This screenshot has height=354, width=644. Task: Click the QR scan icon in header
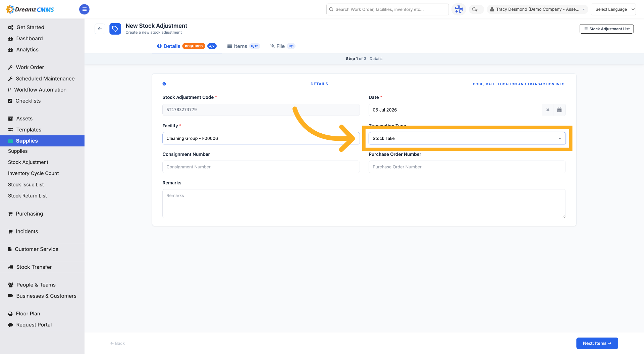pyautogui.click(x=459, y=9)
